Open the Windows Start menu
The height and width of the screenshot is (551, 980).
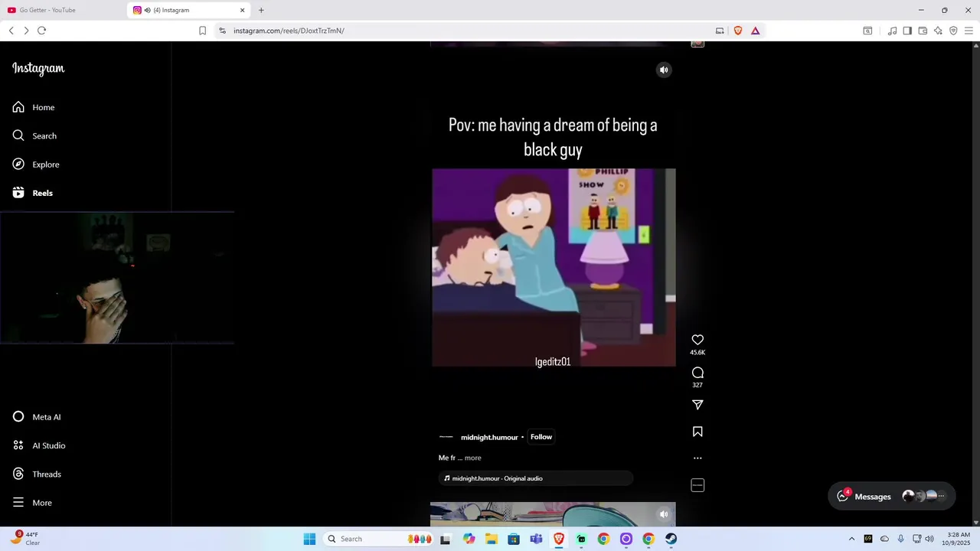click(x=309, y=539)
